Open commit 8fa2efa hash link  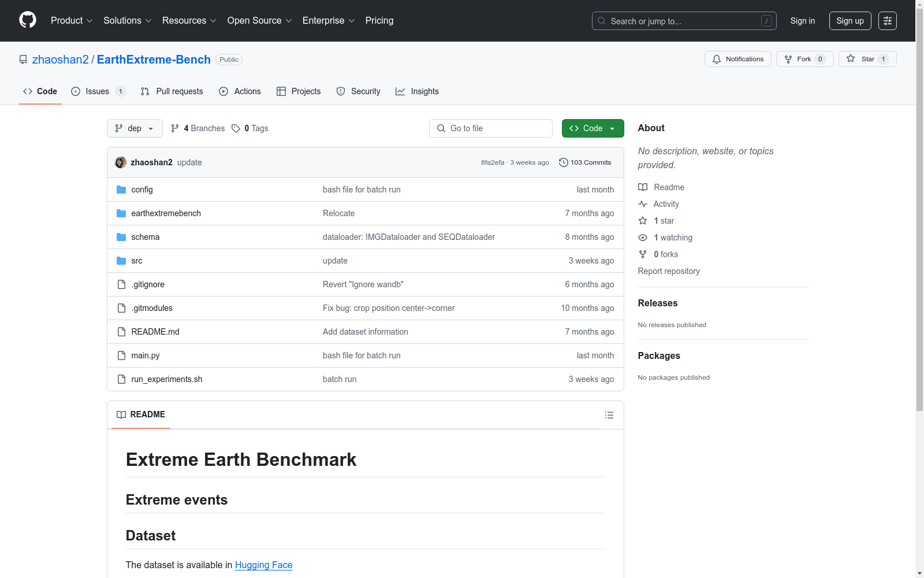tap(493, 162)
